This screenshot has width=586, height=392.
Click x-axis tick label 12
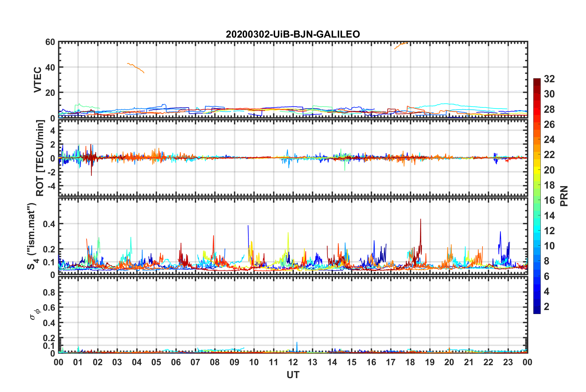293,362
